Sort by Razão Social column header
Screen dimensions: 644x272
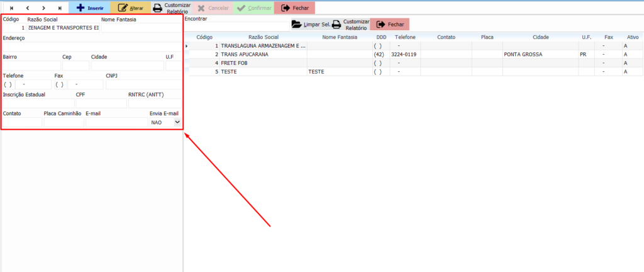263,37
